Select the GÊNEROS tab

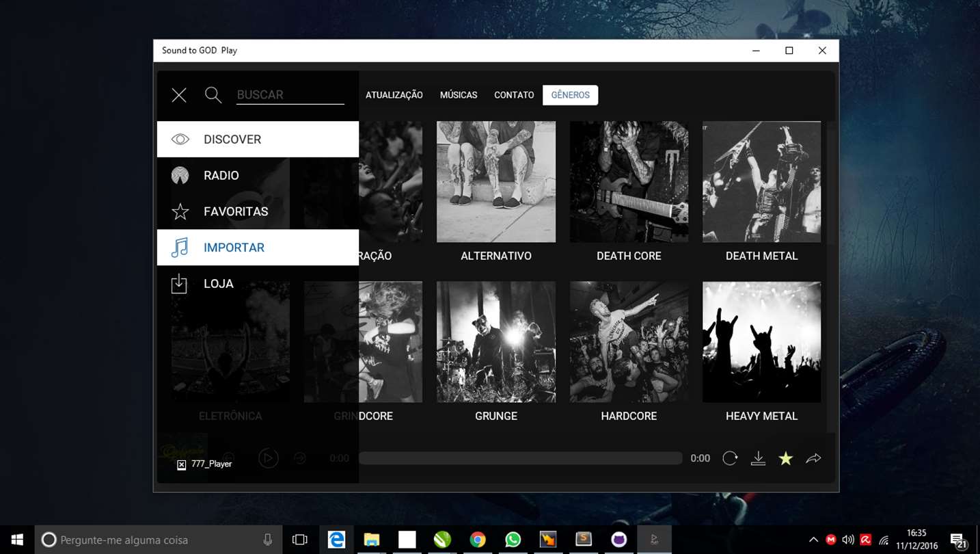[570, 95]
